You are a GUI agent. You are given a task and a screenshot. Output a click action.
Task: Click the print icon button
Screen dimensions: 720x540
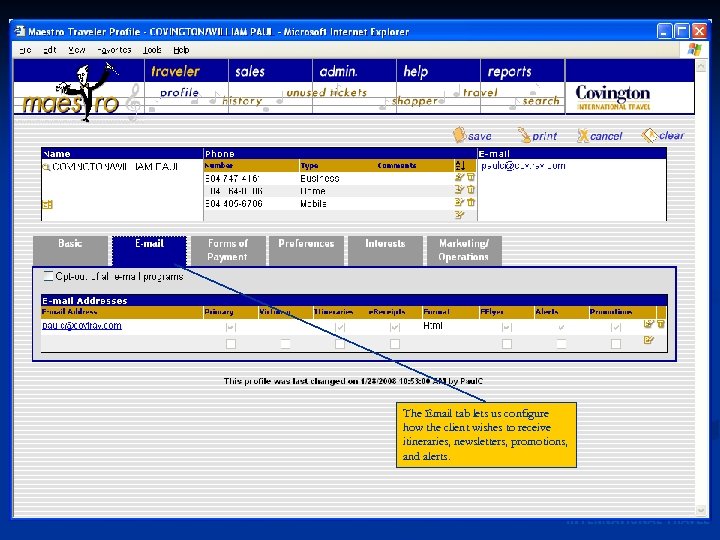point(537,135)
